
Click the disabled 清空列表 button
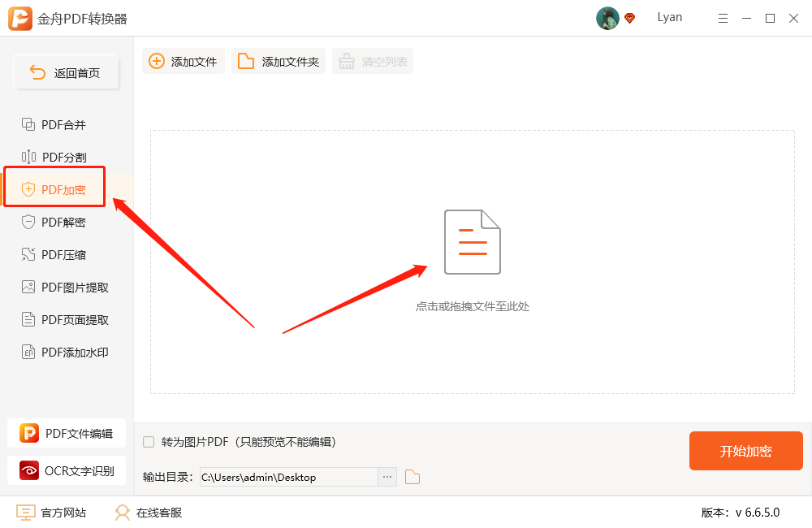click(373, 61)
